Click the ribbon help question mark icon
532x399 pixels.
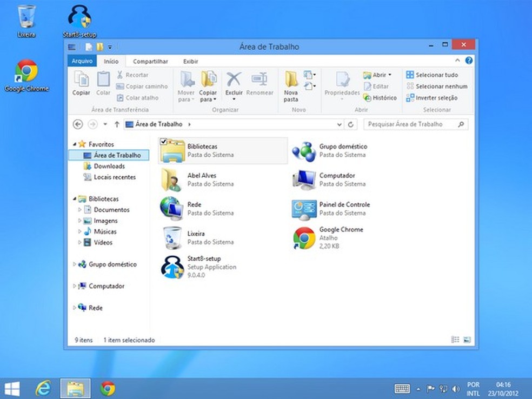[x=469, y=61]
